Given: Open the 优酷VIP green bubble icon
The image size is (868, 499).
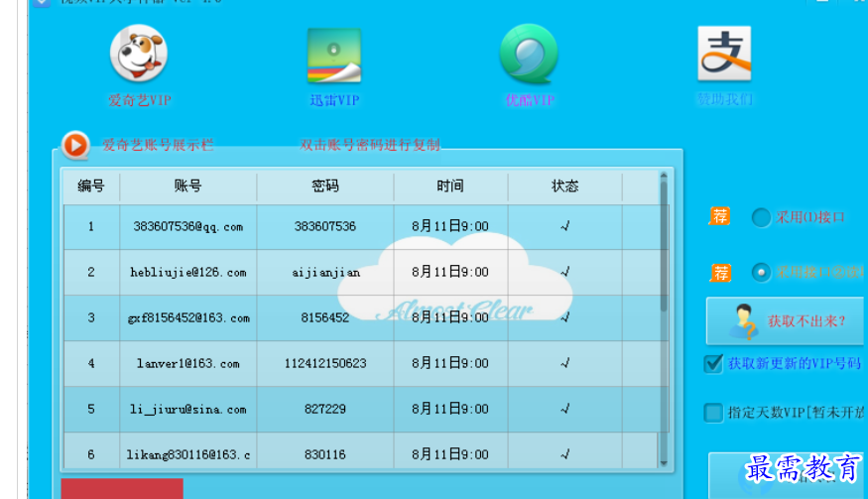Looking at the screenshot, I should [x=529, y=54].
